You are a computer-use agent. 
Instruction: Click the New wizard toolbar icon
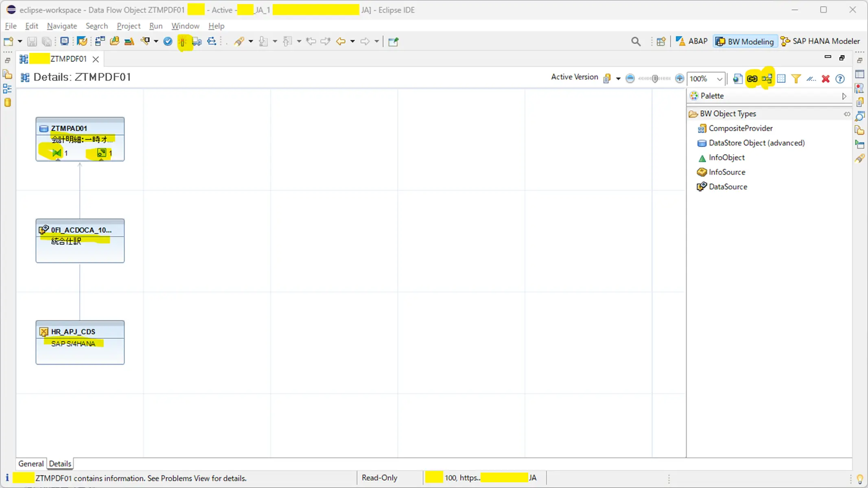[8, 41]
